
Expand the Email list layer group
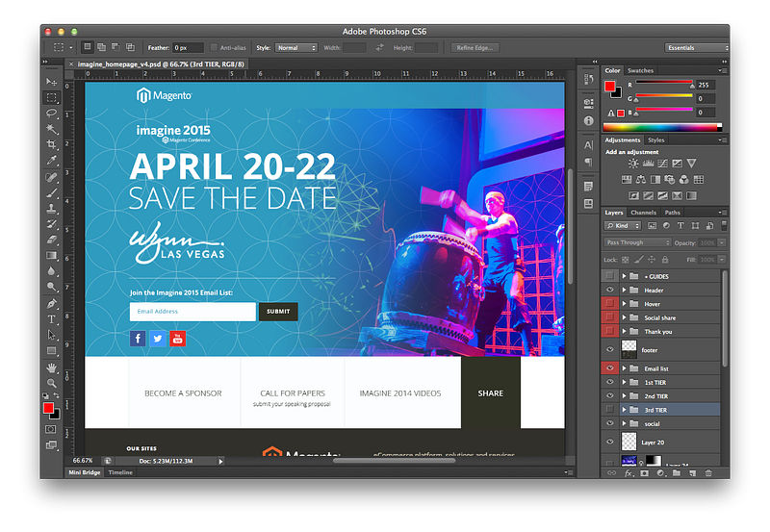coord(624,368)
